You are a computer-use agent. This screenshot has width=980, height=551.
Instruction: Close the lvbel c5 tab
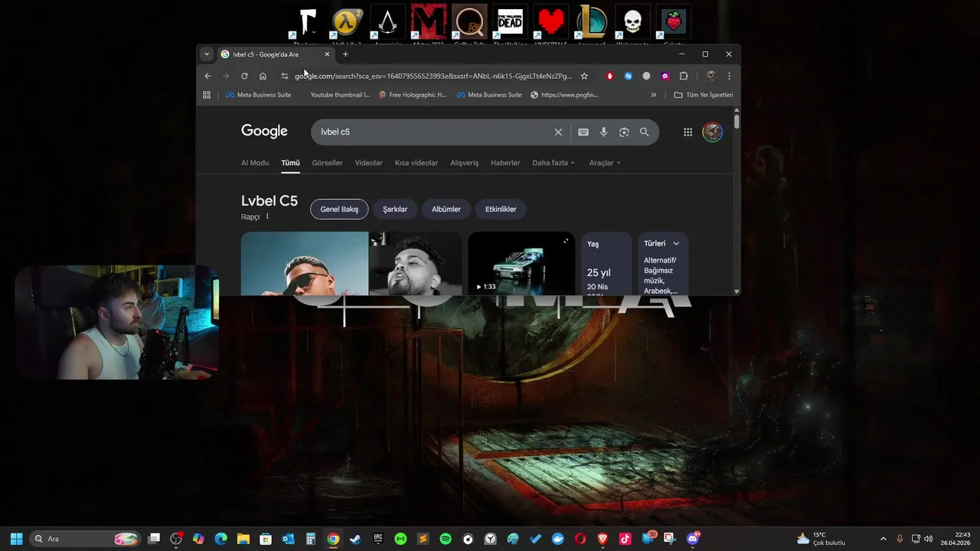click(327, 54)
